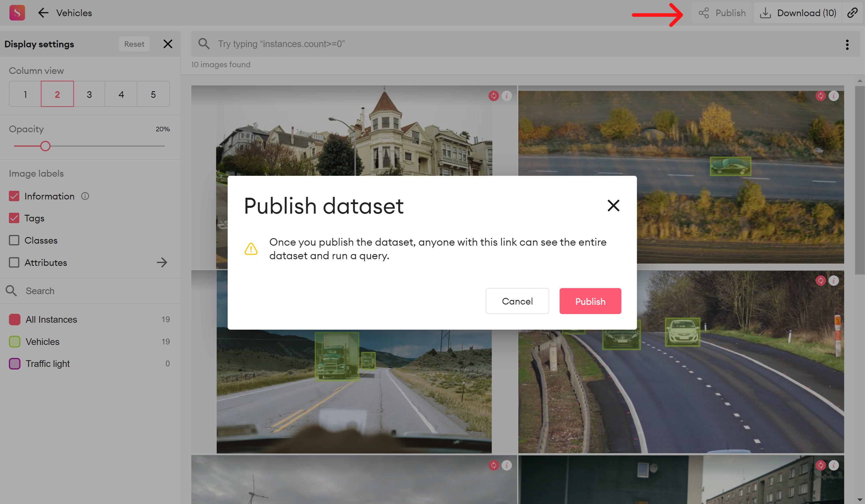The width and height of the screenshot is (865, 504).
Task: Click red sync icon on house image
Action: click(x=494, y=96)
